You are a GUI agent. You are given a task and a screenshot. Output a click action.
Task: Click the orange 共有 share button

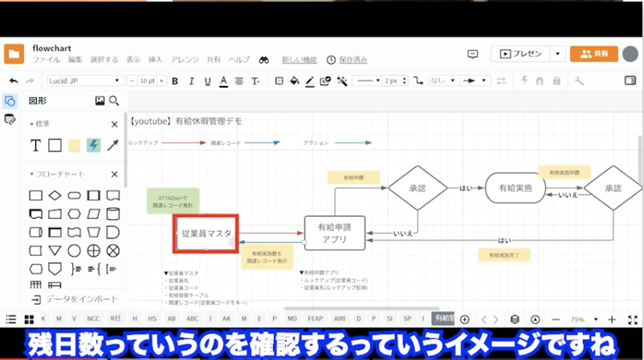593,54
